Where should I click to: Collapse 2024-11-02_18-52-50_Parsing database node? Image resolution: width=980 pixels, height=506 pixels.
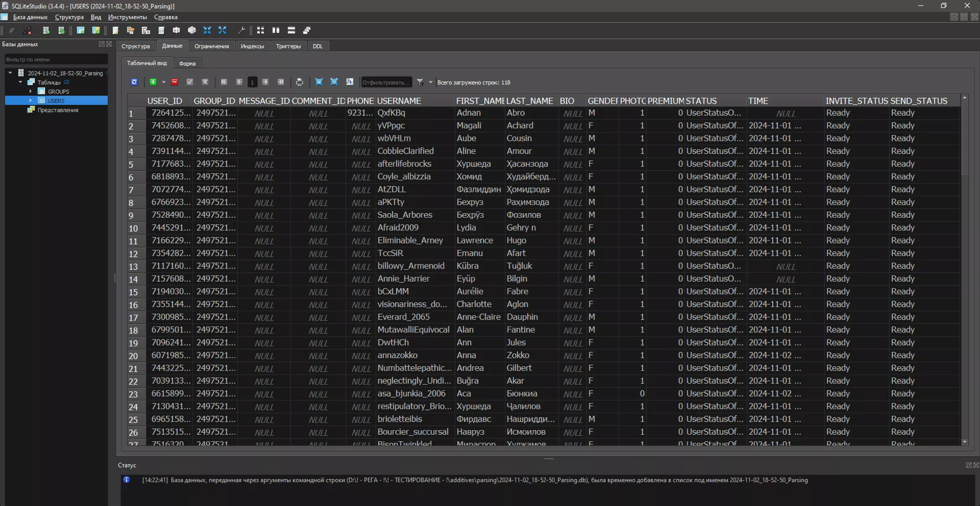tap(10, 73)
